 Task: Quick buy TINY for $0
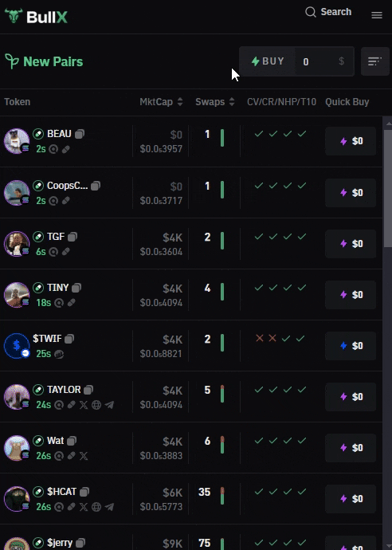(x=351, y=295)
